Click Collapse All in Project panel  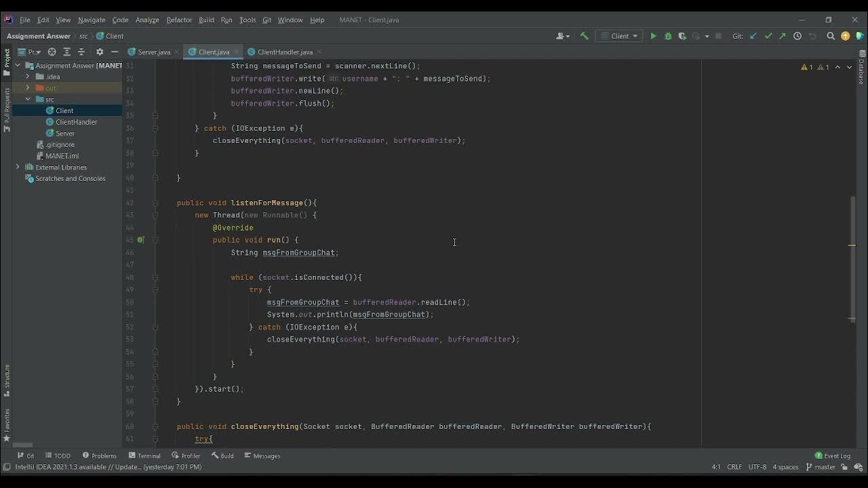(81, 52)
